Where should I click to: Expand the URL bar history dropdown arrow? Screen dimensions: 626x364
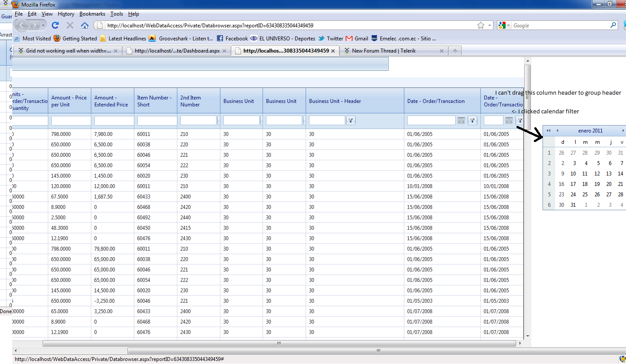[489, 26]
